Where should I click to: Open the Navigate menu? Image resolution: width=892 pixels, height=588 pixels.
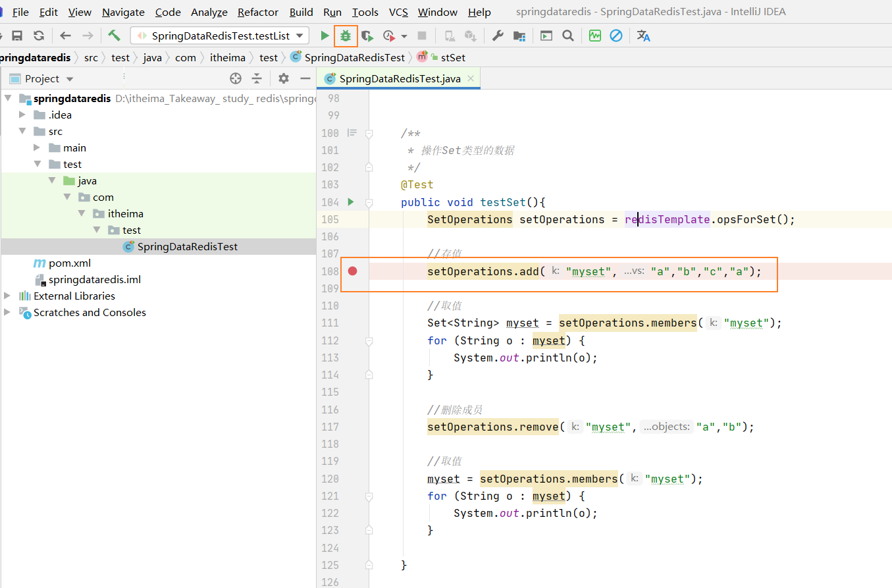[x=123, y=12]
